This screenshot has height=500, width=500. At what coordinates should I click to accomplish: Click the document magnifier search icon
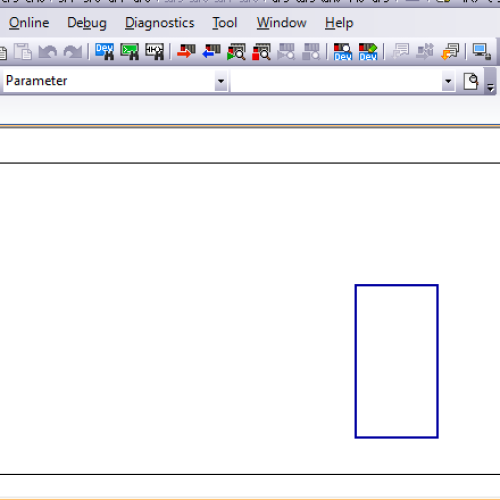[471, 81]
